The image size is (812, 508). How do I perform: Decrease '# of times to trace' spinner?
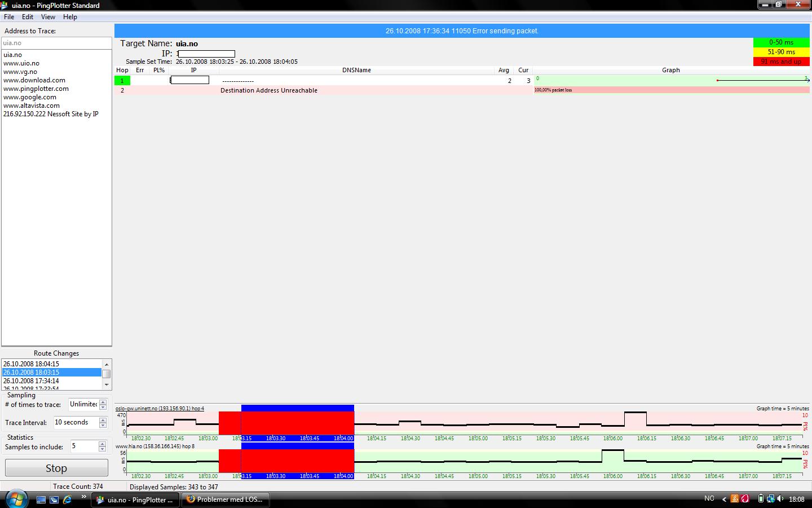tap(103, 408)
